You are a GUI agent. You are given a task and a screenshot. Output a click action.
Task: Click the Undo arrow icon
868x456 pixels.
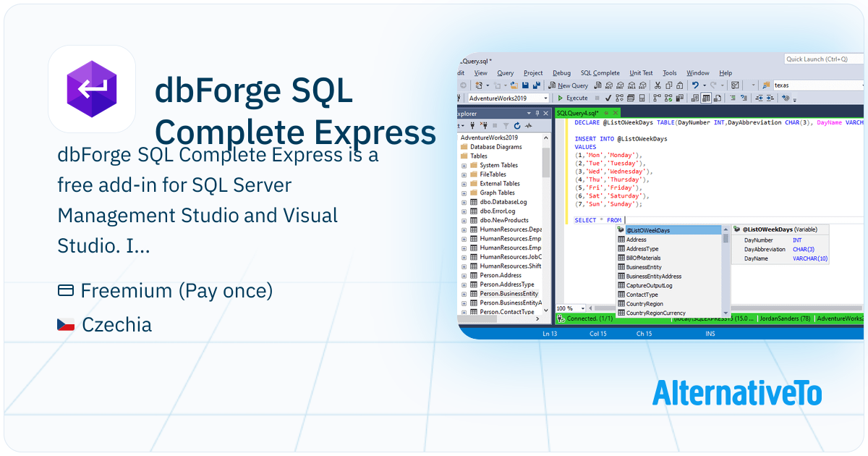[x=695, y=85]
